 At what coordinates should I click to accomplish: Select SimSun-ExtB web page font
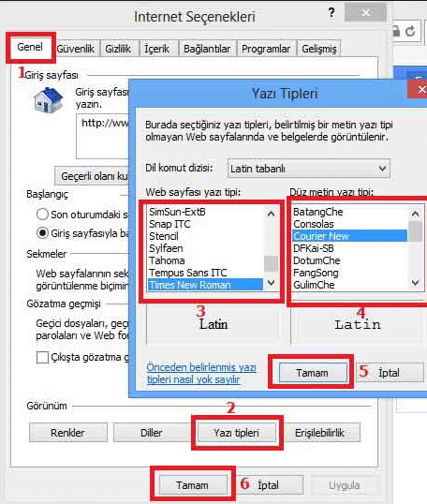(206, 212)
